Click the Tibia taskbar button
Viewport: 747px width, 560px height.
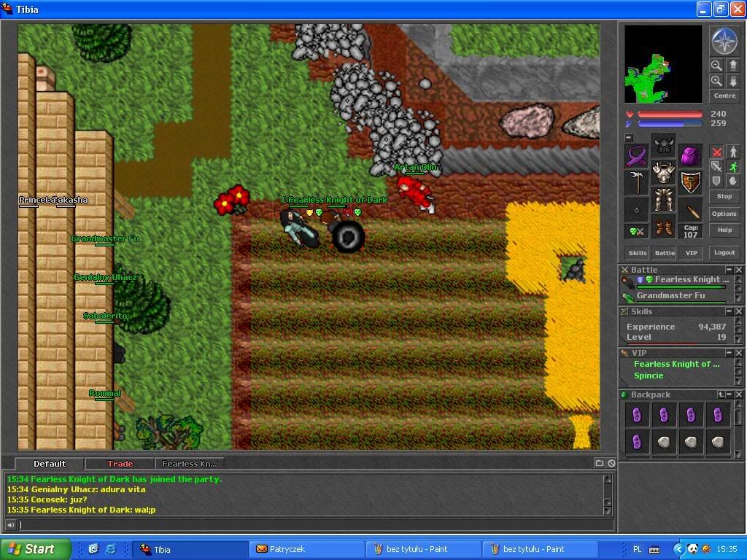(190, 550)
